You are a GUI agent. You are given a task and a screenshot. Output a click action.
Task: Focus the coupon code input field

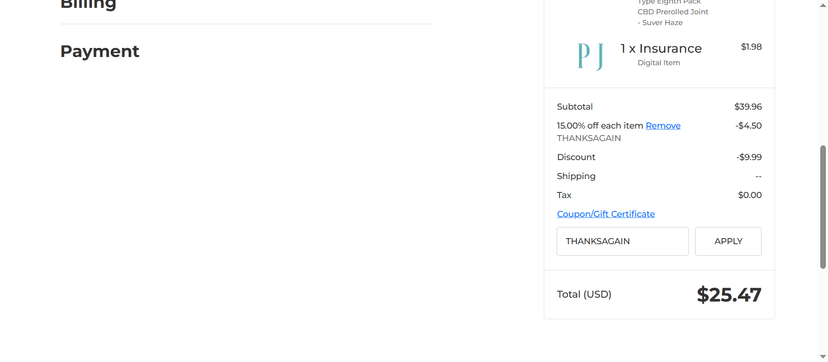pos(623,241)
